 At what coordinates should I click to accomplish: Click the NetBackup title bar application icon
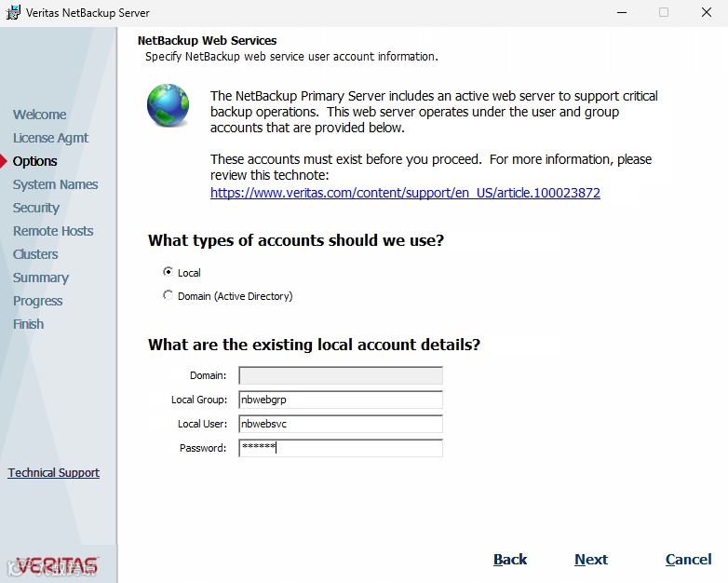click(13, 12)
